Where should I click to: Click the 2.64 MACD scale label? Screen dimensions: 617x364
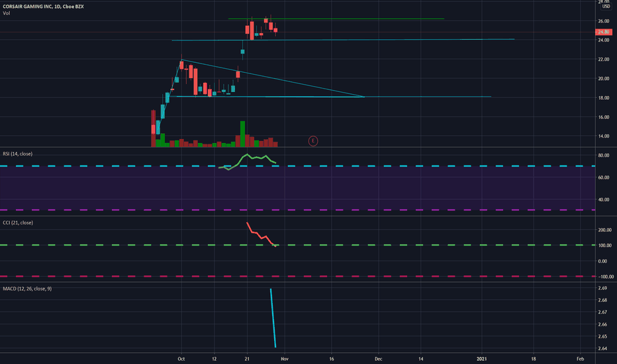(602, 348)
